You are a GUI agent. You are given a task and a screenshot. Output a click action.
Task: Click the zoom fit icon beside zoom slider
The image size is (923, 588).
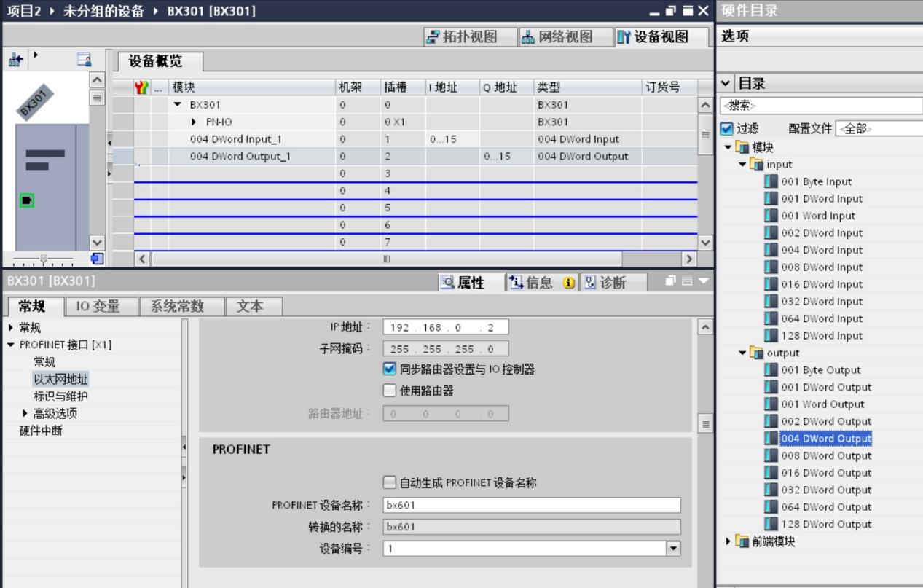coord(95,258)
